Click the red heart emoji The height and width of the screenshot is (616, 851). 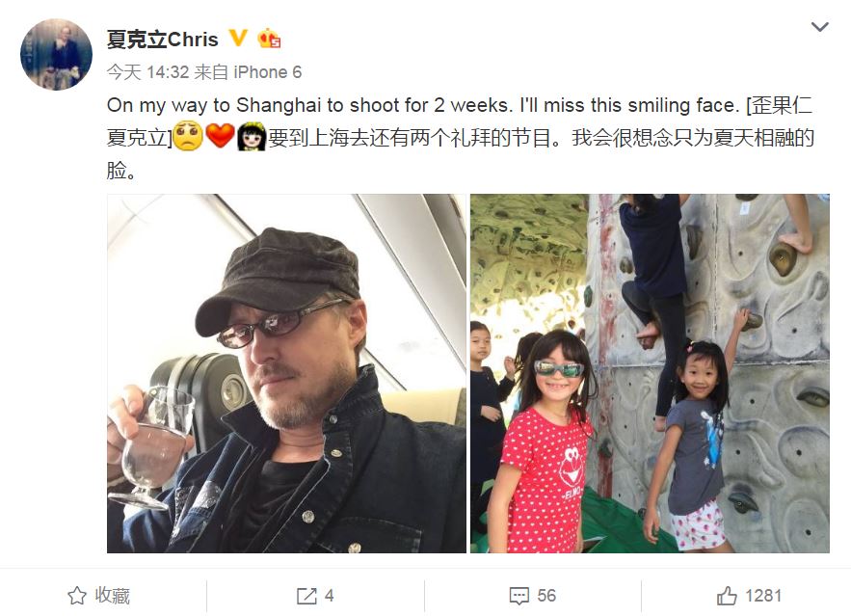(220, 136)
